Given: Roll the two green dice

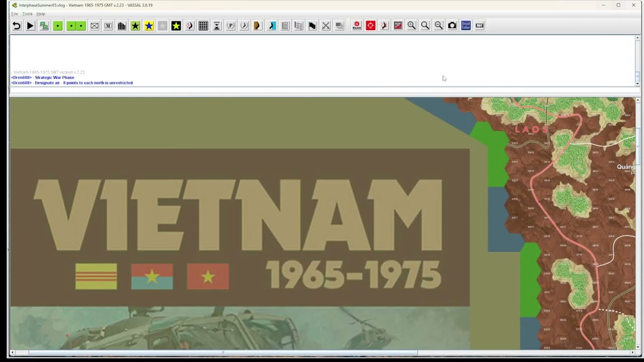Looking at the screenshot, I should coord(76,26).
